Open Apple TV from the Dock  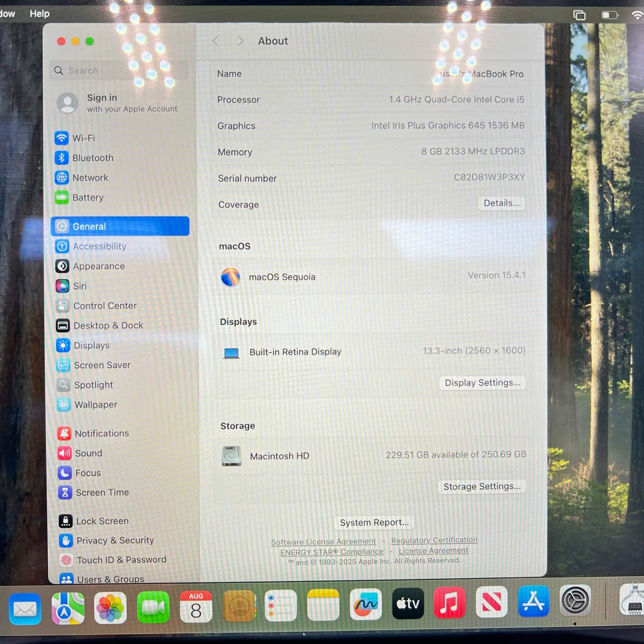click(408, 603)
